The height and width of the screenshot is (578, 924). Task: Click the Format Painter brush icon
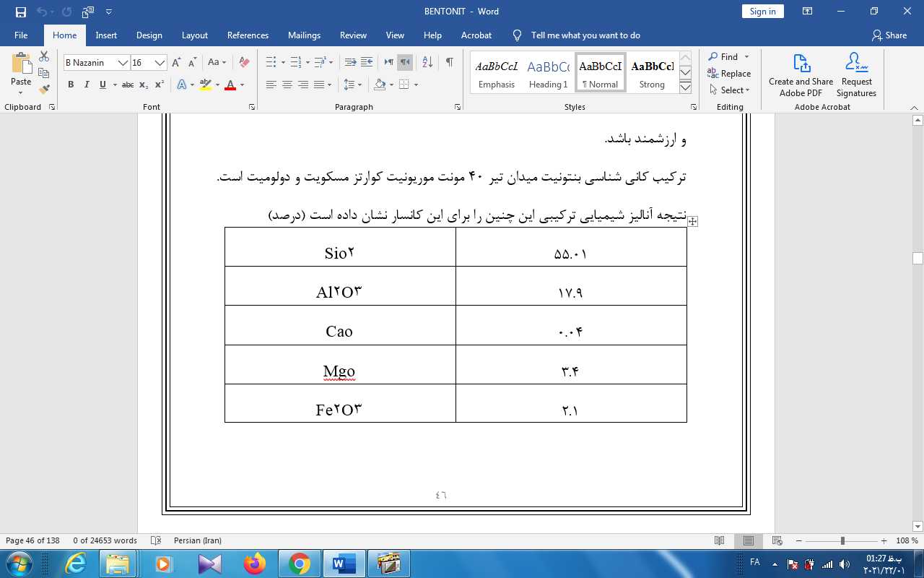coord(44,90)
